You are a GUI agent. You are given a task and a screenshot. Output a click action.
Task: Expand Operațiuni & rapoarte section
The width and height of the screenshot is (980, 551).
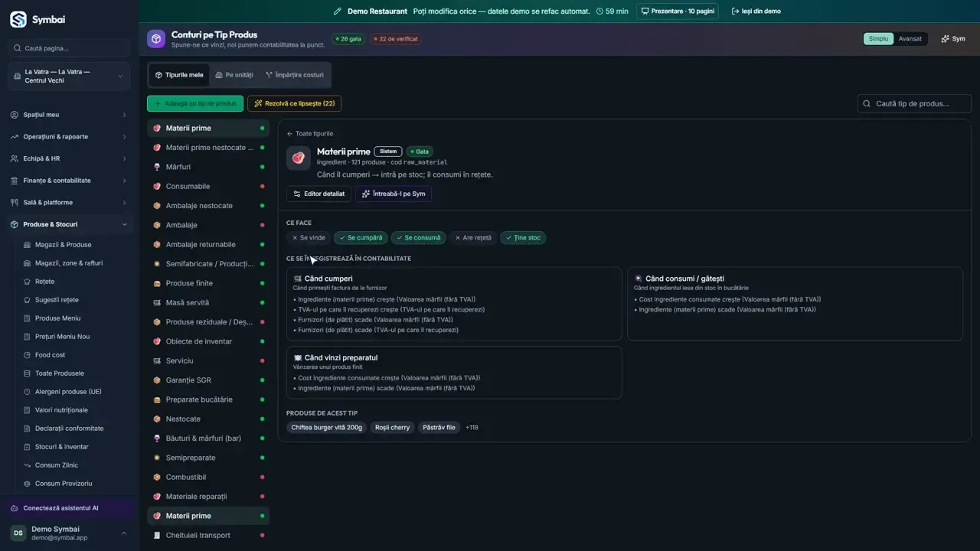coord(69,137)
